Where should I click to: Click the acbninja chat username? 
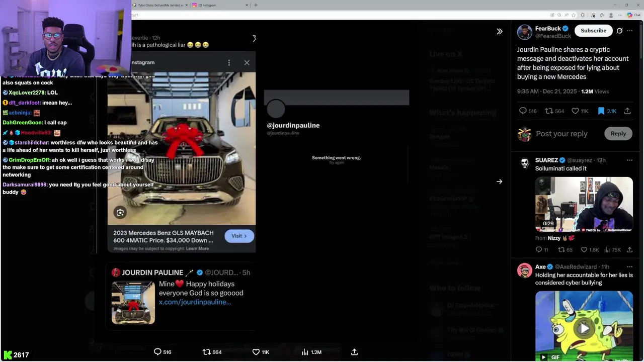20,113
